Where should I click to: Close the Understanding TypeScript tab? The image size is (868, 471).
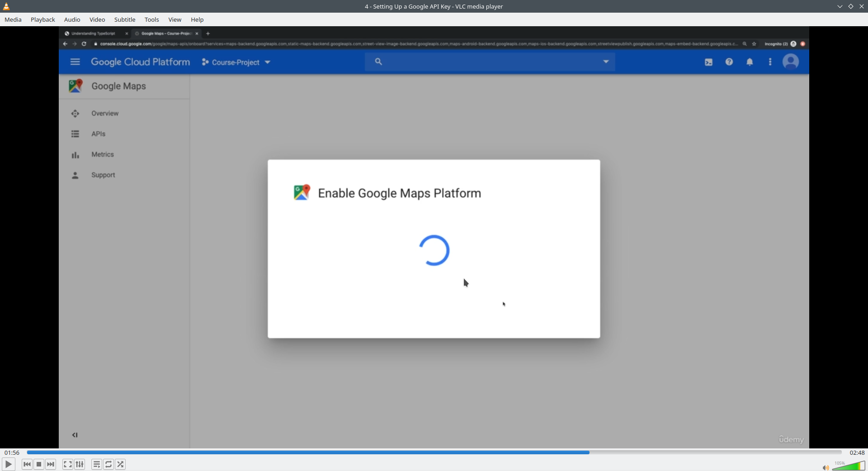click(x=127, y=33)
